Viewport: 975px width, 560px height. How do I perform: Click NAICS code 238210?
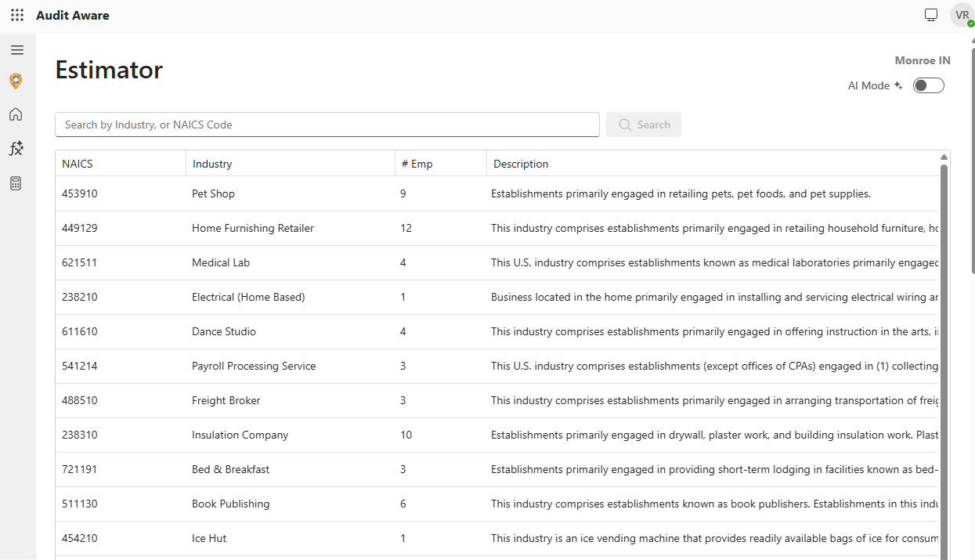(x=80, y=297)
